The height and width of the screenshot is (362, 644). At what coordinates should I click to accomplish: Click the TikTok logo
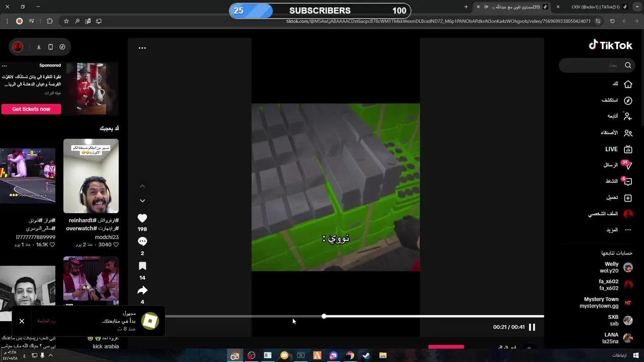(610, 45)
